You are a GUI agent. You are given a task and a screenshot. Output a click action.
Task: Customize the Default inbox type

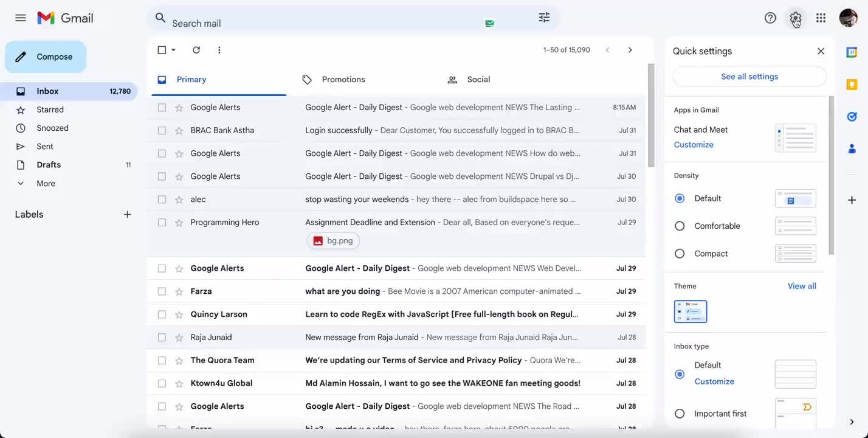(714, 381)
